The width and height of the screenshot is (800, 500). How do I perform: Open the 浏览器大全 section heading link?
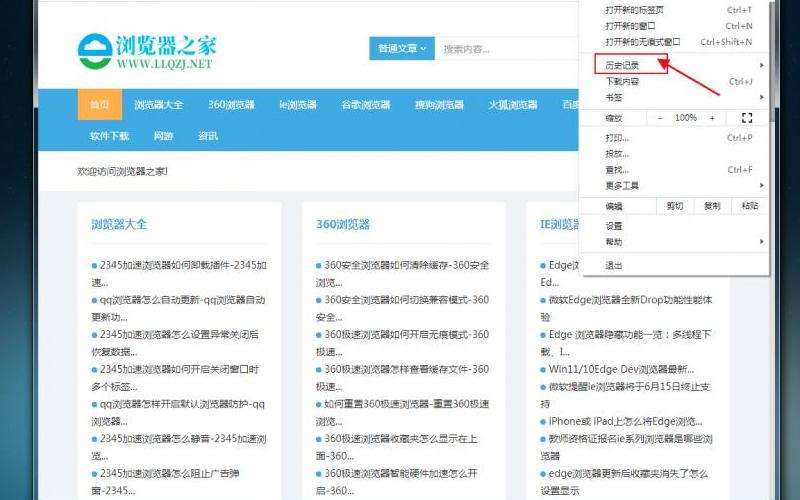point(119,224)
